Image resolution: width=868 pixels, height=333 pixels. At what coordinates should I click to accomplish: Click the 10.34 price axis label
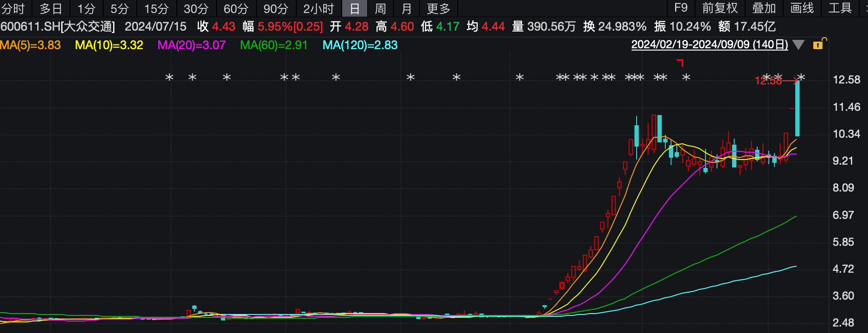coord(846,134)
